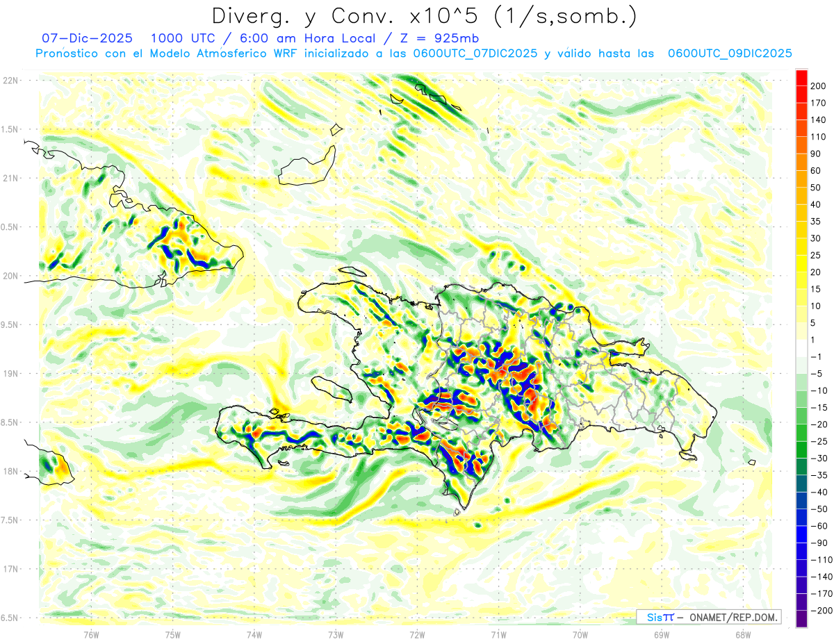Click the init time '0600UTC_07DIC2025'
The image size is (834, 644).
click(x=475, y=53)
